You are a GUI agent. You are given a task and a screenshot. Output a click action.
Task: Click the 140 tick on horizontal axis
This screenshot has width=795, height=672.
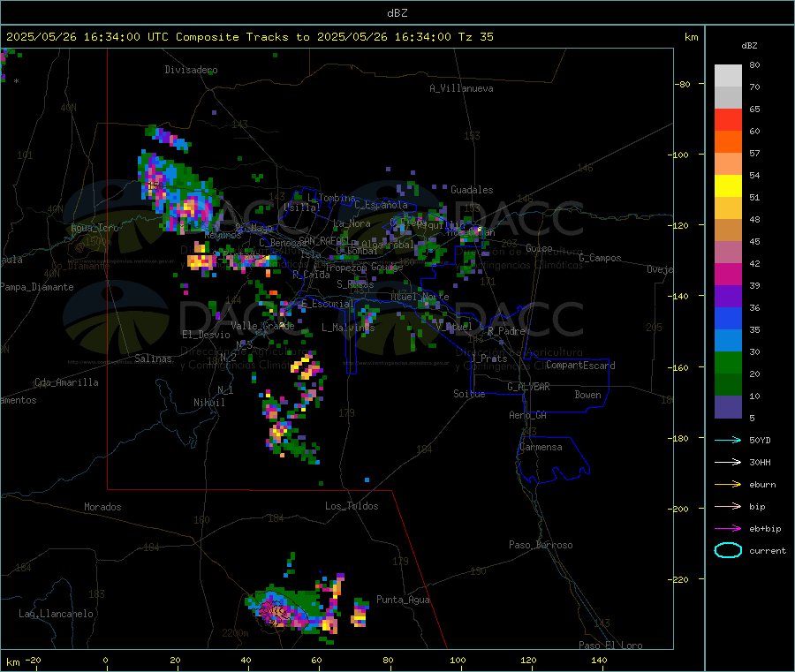(x=599, y=660)
